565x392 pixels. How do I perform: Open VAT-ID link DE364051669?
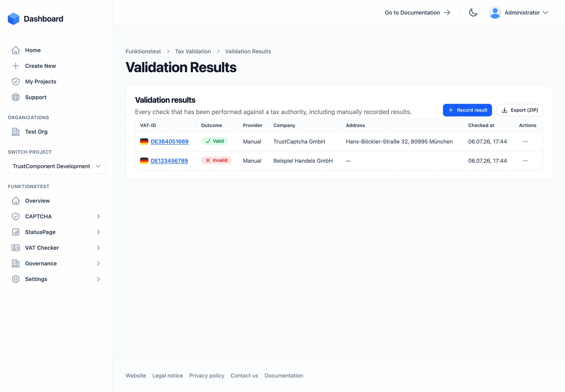(169, 141)
